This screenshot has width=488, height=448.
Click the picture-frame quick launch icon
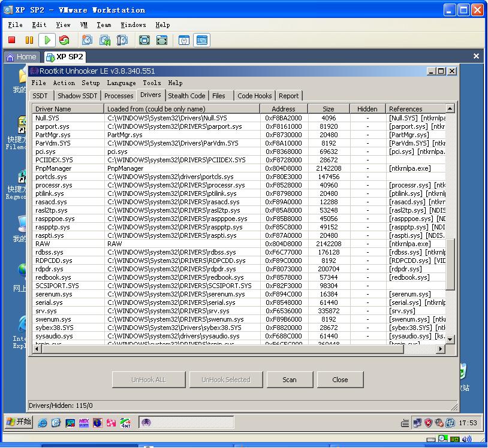point(70,422)
